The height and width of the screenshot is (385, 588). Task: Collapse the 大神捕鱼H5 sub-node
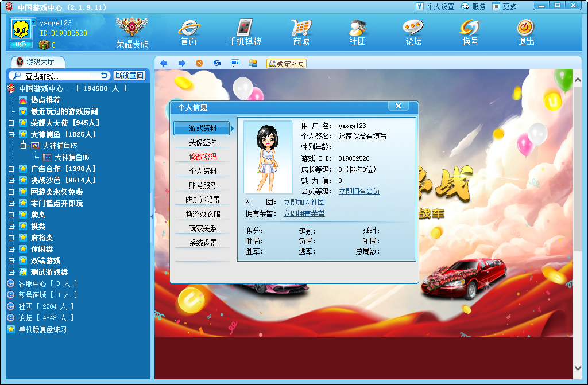click(x=23, y=146)
